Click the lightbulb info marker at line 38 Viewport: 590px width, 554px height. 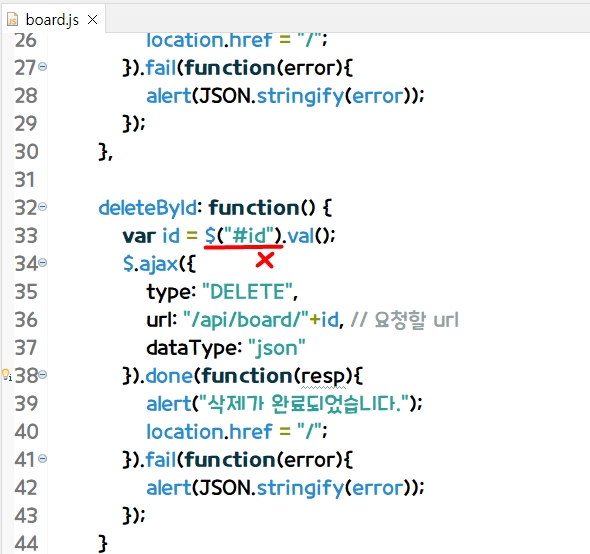click(x=7, y=375)
